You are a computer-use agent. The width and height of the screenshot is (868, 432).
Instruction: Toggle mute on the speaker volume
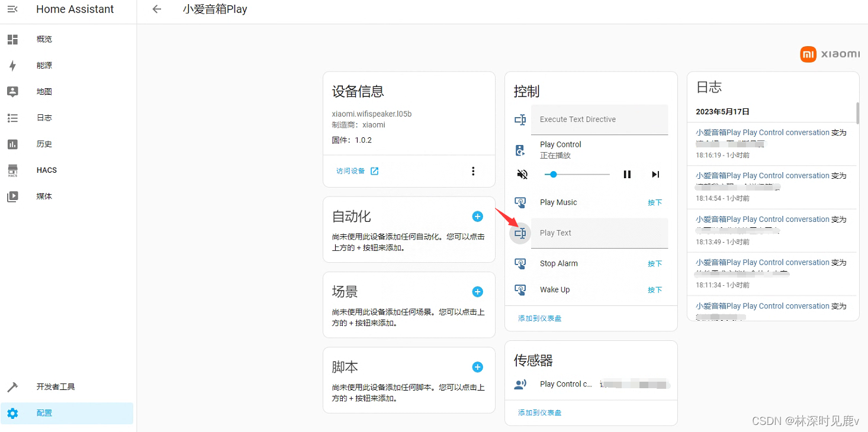point(522,175)
